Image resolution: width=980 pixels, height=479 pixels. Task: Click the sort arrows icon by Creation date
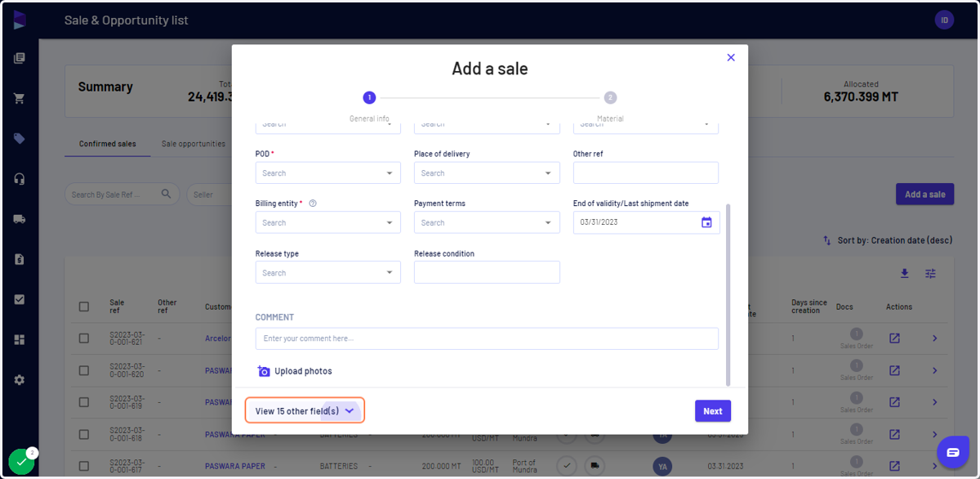(827, 241)
